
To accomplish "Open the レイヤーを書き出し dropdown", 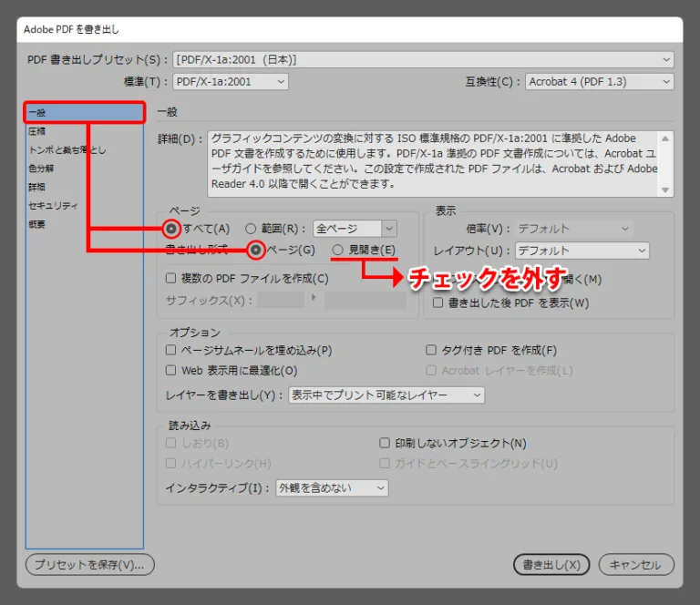I will (386, 395).
